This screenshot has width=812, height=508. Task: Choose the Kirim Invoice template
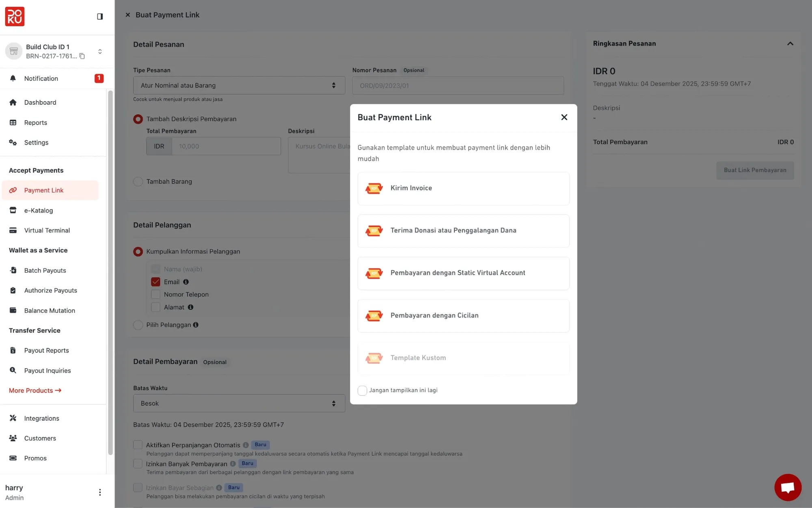(x=463, y=189)
